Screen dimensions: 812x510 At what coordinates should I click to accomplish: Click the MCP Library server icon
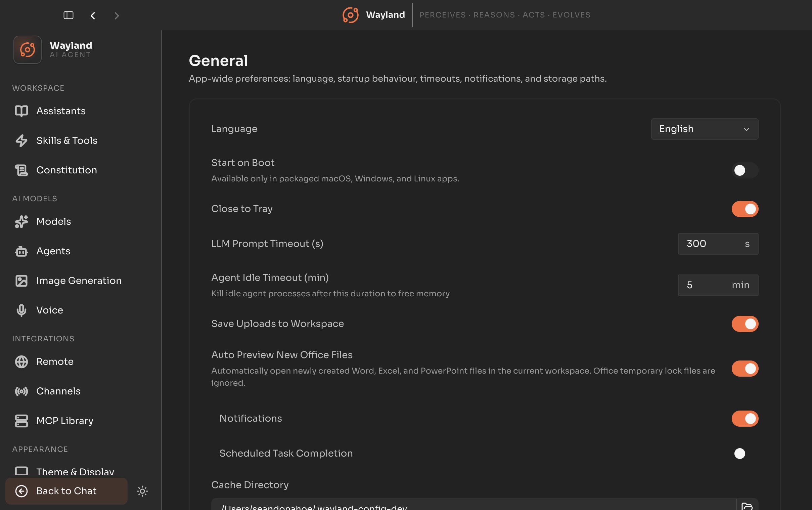click(21, 421)
